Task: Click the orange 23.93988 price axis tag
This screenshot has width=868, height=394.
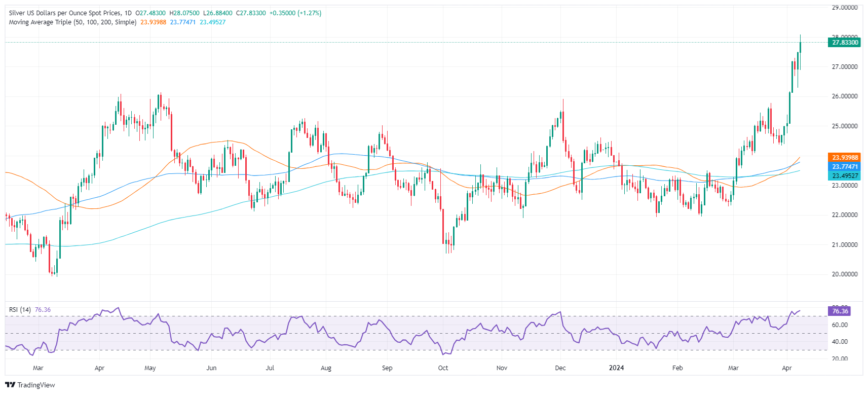Action: [845, 158]
